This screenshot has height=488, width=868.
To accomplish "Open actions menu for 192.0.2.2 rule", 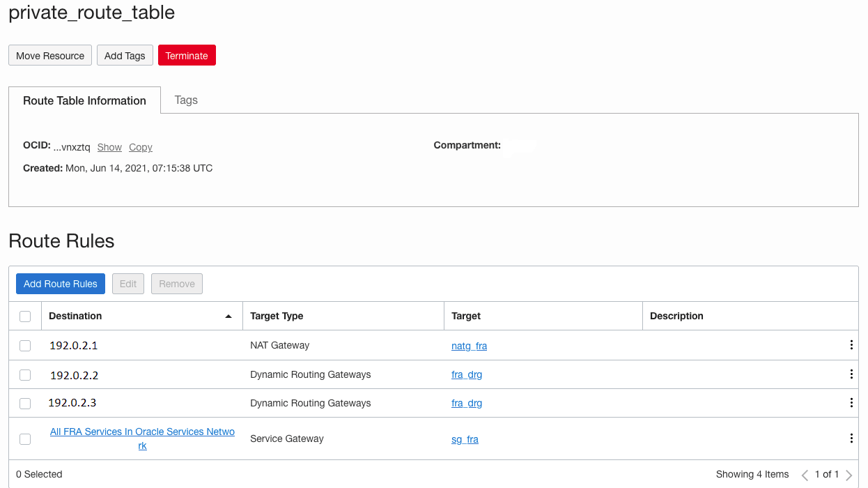I will [851, 374].
